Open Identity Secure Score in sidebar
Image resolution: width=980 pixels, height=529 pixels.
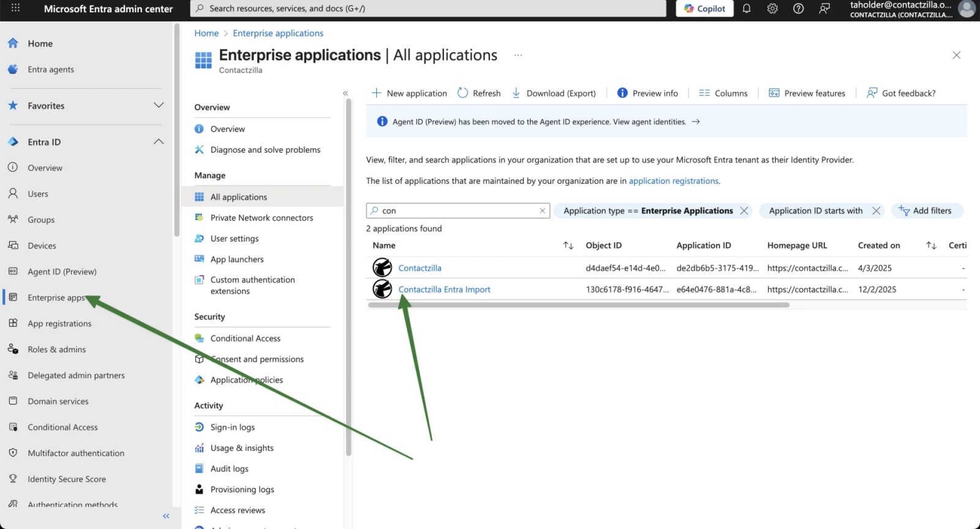point(67,479)
